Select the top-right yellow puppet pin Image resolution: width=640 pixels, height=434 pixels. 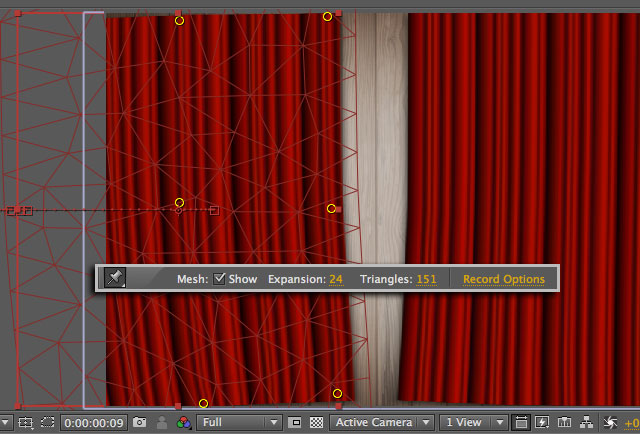327,16
